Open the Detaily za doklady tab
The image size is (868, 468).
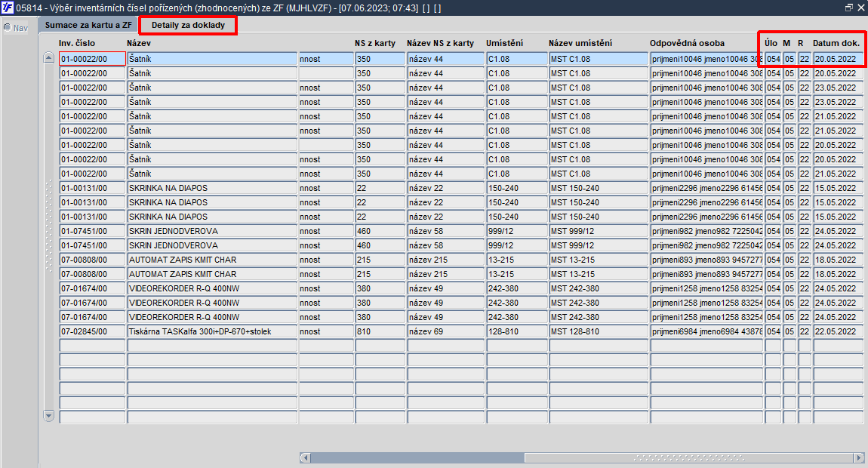click(x=188, y=25)
